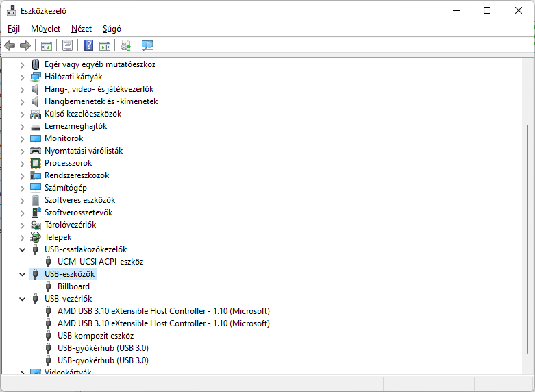Collapse the USB-csatlakozókezelők node
This screenshot has height=392, width=535.
pyautogui.click(x=22, y=249)
